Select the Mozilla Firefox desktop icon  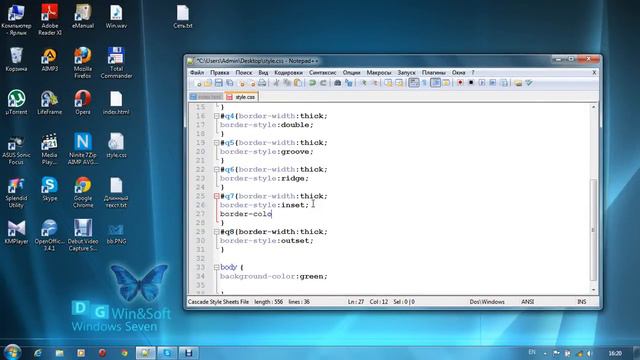tap(83, 62)
